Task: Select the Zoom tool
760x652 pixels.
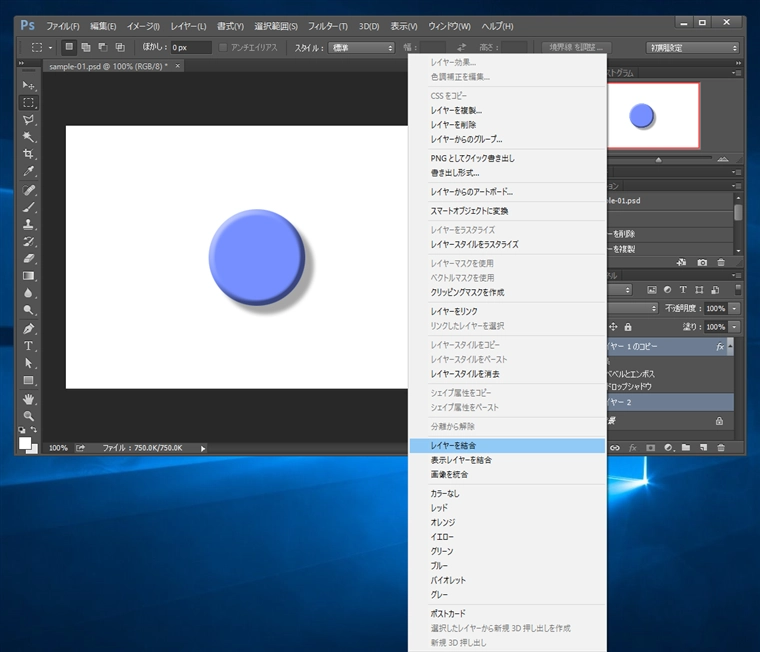Action: [x=28, y=416]
